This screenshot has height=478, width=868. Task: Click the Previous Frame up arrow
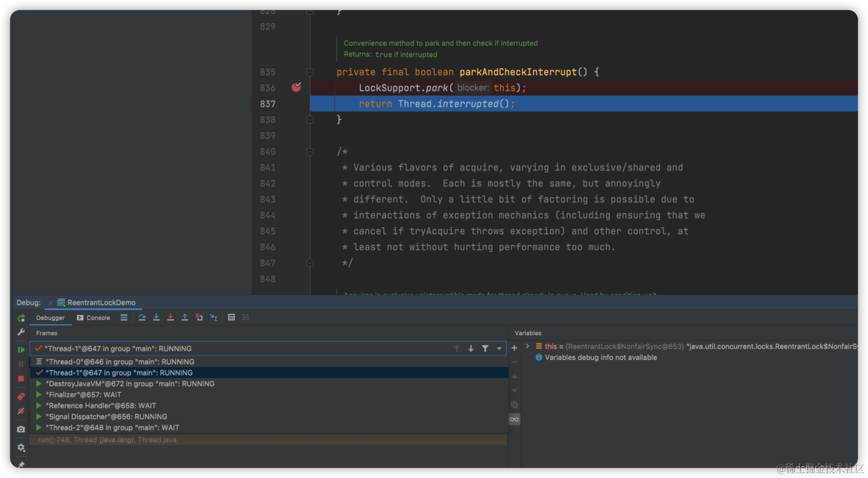point(457,348)
